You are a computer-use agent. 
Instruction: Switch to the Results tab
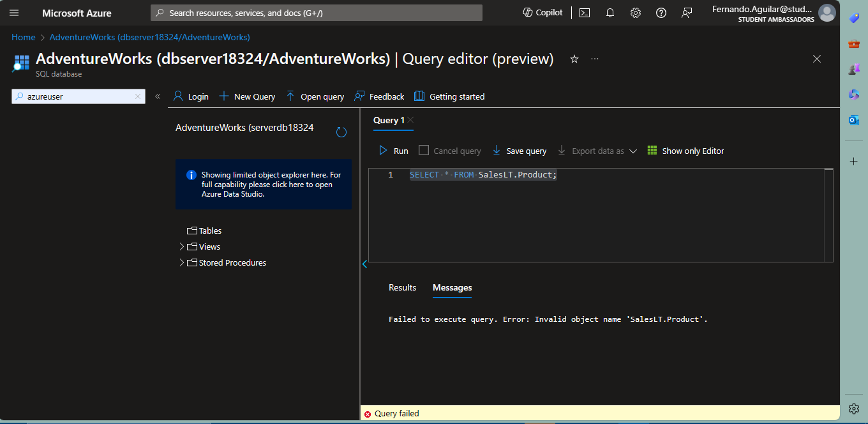[x=402, y=287]
